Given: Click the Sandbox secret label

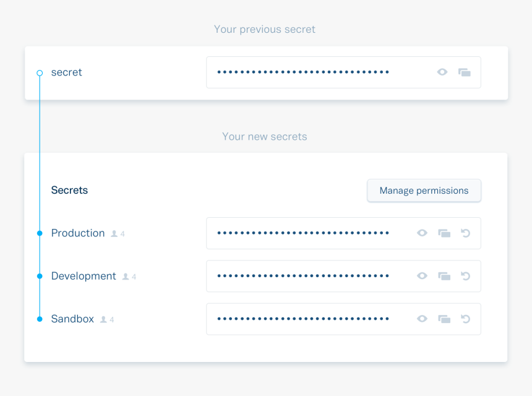Looking at the screenshot, I should click(72, 319).
